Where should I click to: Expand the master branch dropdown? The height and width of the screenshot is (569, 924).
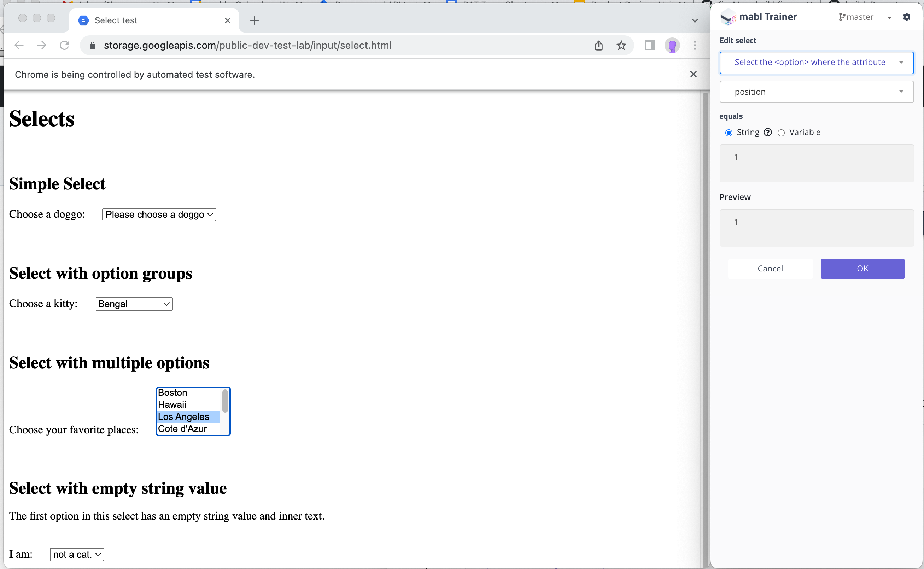click(889, 17)
